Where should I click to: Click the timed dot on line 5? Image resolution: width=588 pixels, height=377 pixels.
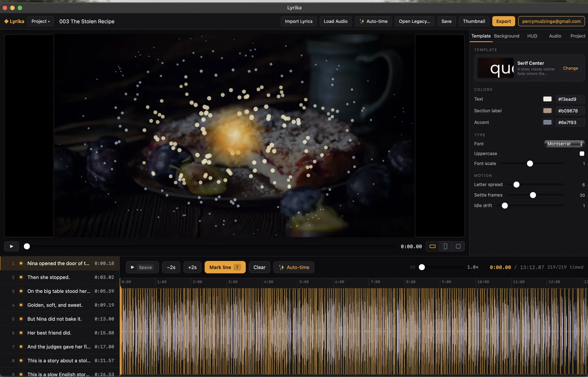pos(21,319)
